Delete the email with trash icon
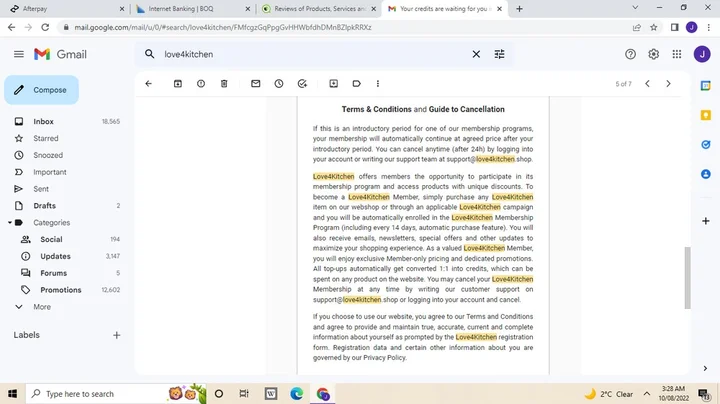The width and height of the screenshot is (720, 404). point(224,84)
